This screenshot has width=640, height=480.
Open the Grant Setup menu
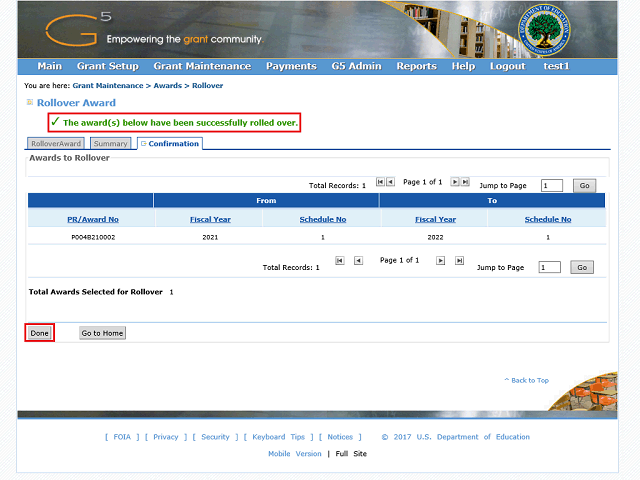pyautogui.click(x=108, y=66)
